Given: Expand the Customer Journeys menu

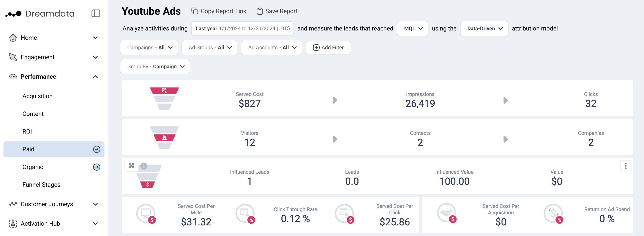Looking at the screenshot, I should [95, 204].
